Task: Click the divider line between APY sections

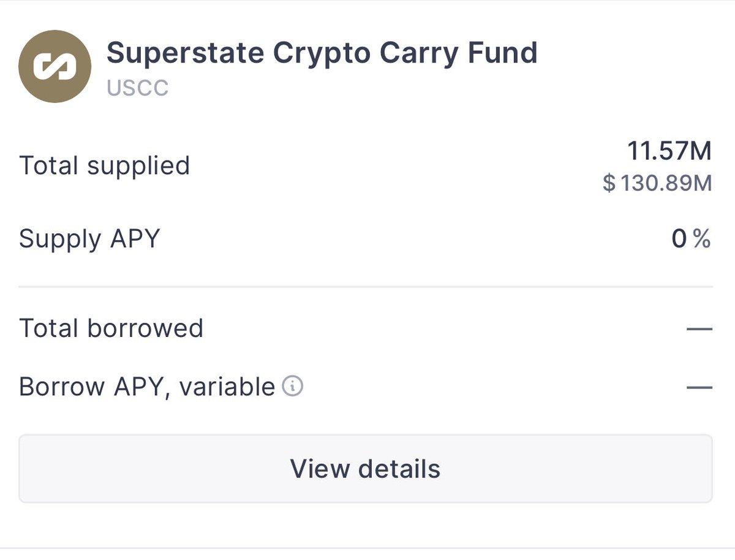Action: [367, 286]
